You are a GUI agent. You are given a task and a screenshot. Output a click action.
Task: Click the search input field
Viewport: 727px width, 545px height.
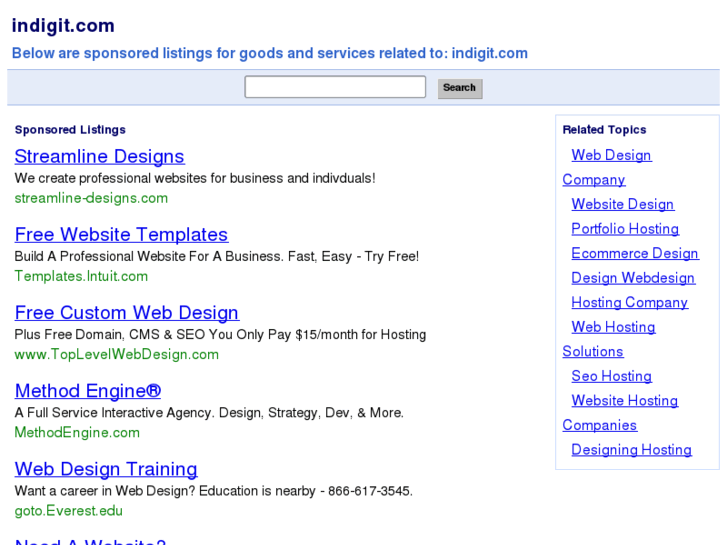coord(335,87)
